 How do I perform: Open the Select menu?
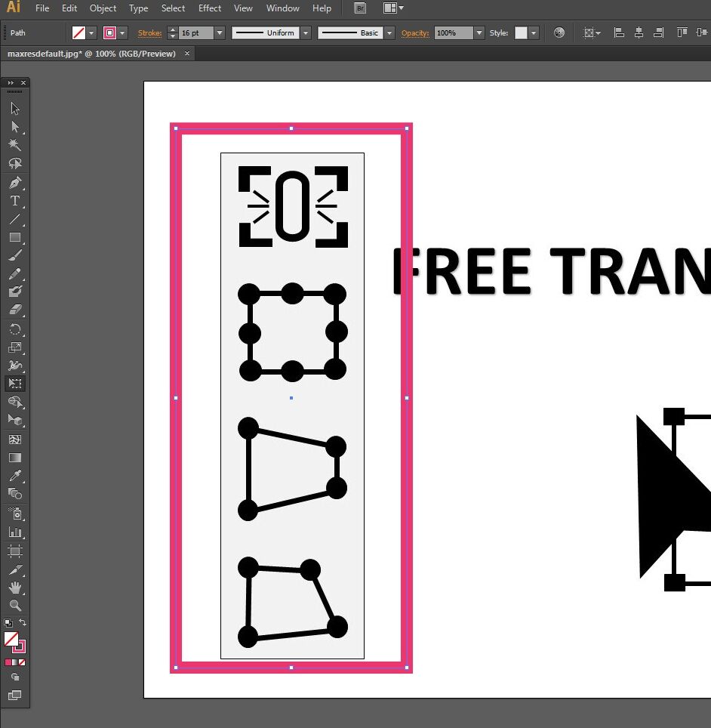point(173,8)
